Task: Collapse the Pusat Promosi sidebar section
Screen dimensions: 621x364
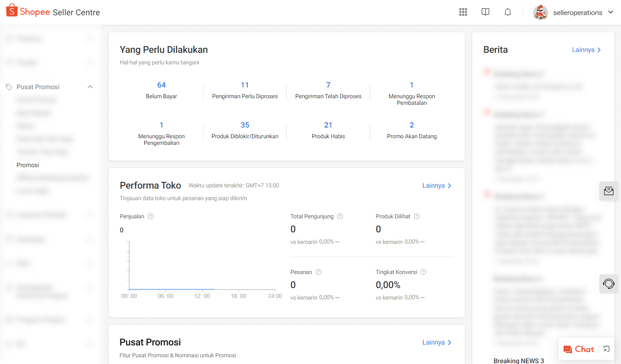Action: 90,87
